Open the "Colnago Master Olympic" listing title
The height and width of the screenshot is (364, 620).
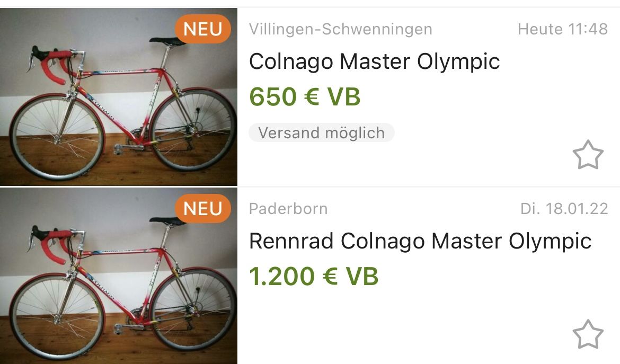374,61
